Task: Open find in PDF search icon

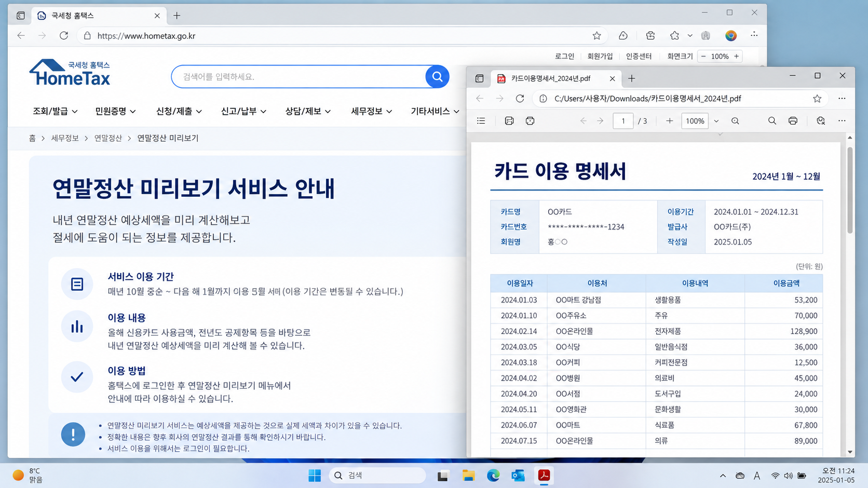Action: (772, 121)
